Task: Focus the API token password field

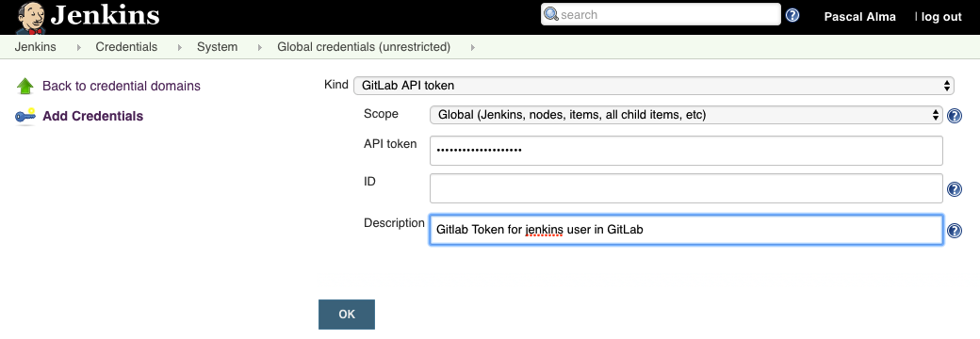Action: tap(686, 151)
